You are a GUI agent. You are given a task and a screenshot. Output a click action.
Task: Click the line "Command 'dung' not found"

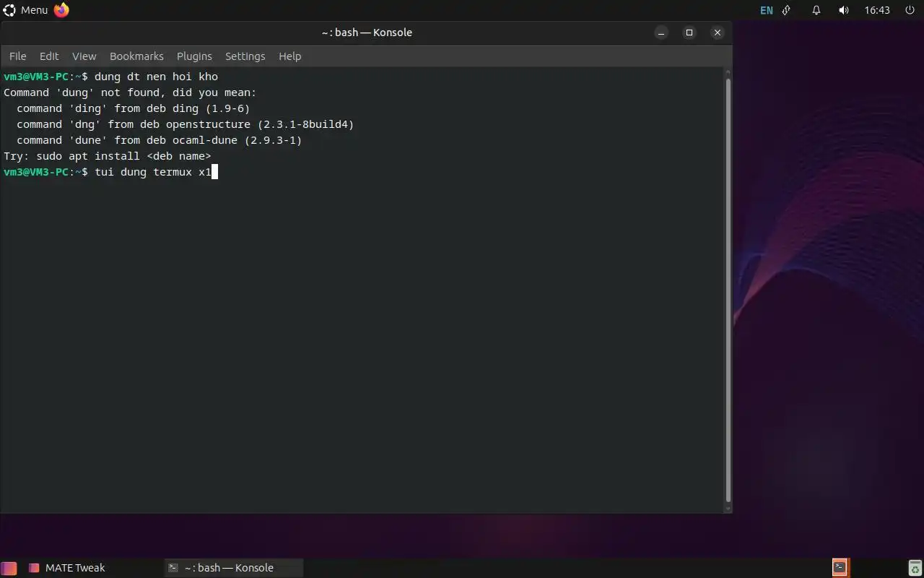coord(130,92)
